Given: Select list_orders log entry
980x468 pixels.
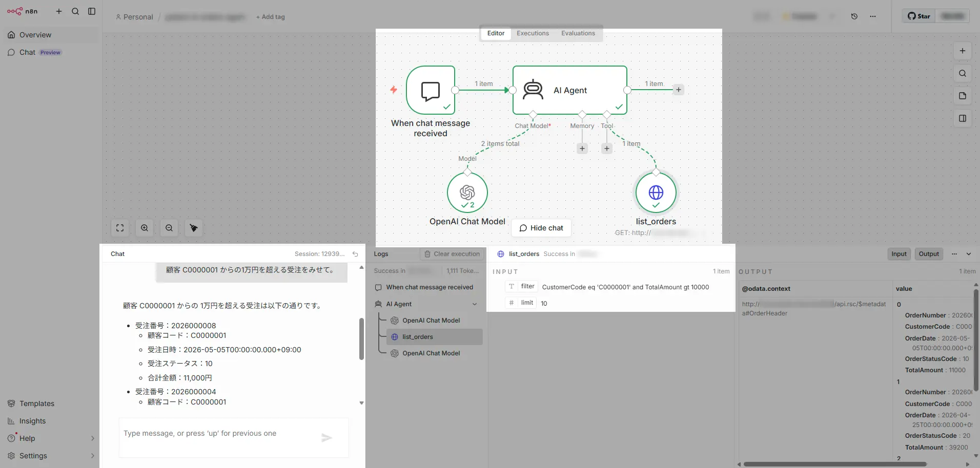Looking at the screenshot, I should tap(435, 337).
